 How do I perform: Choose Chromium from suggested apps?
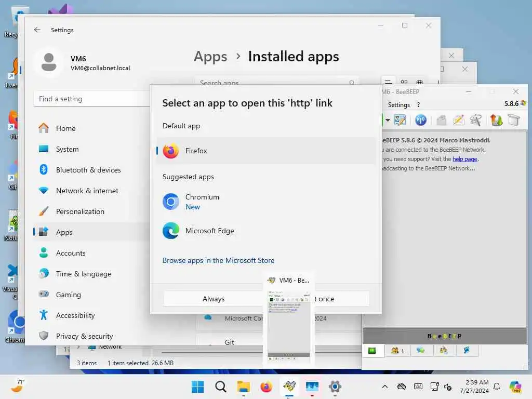click(x=265, y=202)
